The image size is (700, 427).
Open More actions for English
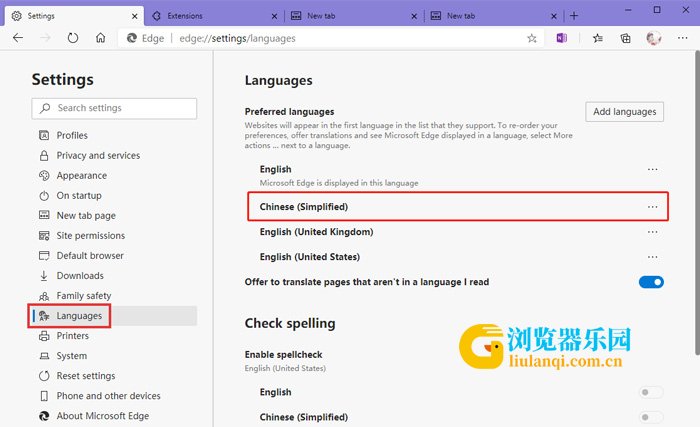click(x=652, y=169)
